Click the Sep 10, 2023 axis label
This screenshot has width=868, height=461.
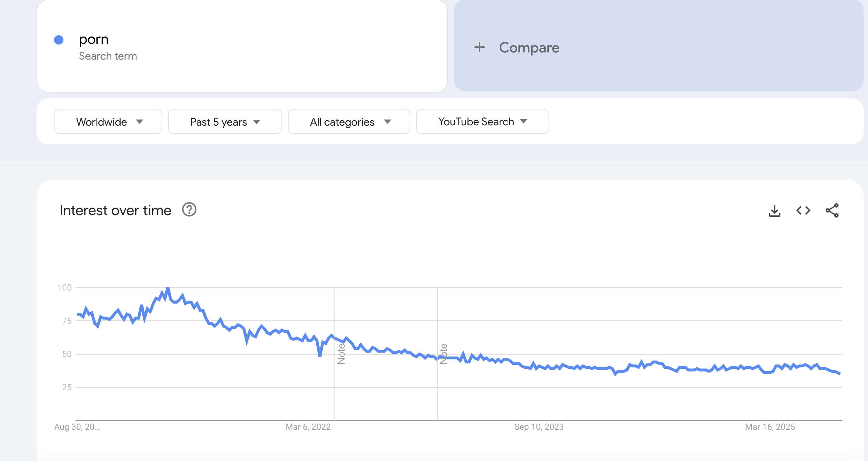(x=539, y=427)
